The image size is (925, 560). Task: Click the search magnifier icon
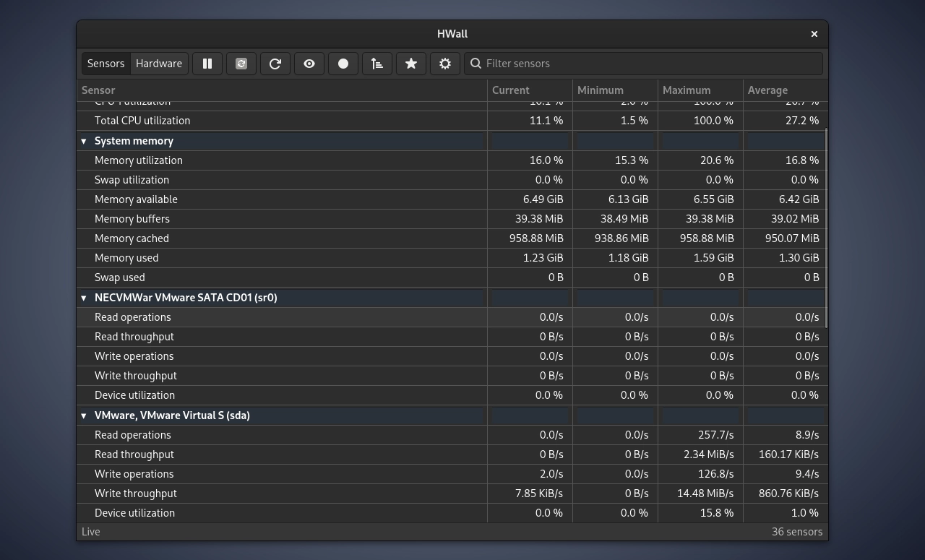[476, 64]
